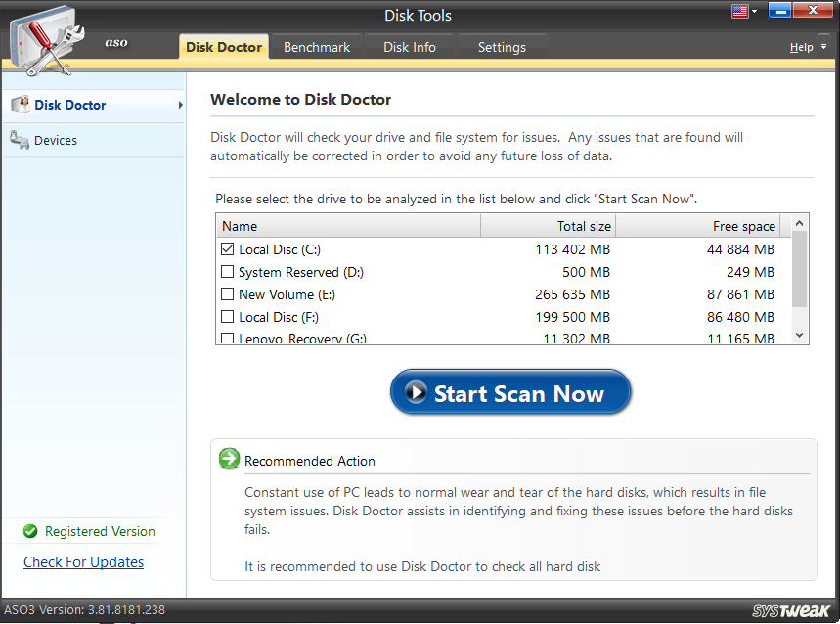
Task: Check System Reserved (D:) drive
Action: click(226, 271)
